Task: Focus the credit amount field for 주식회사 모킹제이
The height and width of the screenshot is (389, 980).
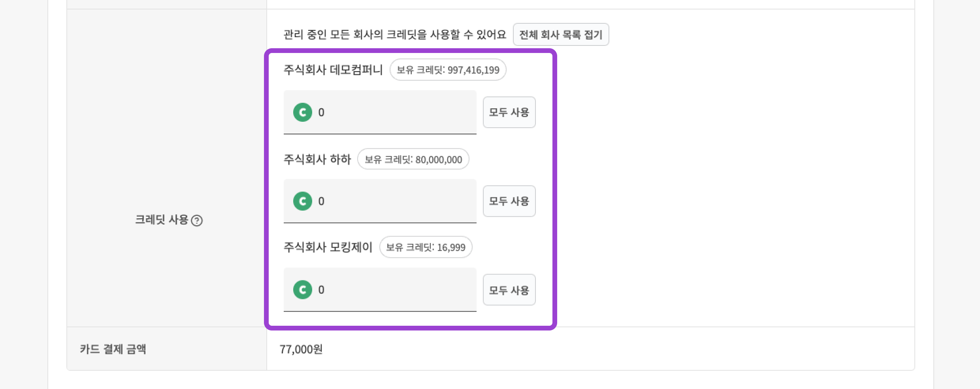Action: (x=395, y=290)
